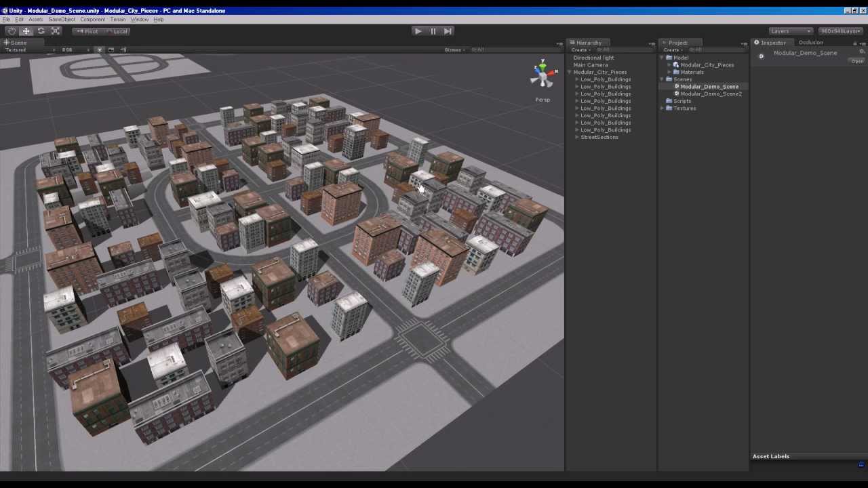Open the Inspector gear settings icon
This screenshot has height=488, width=868.
coord(862,52)
